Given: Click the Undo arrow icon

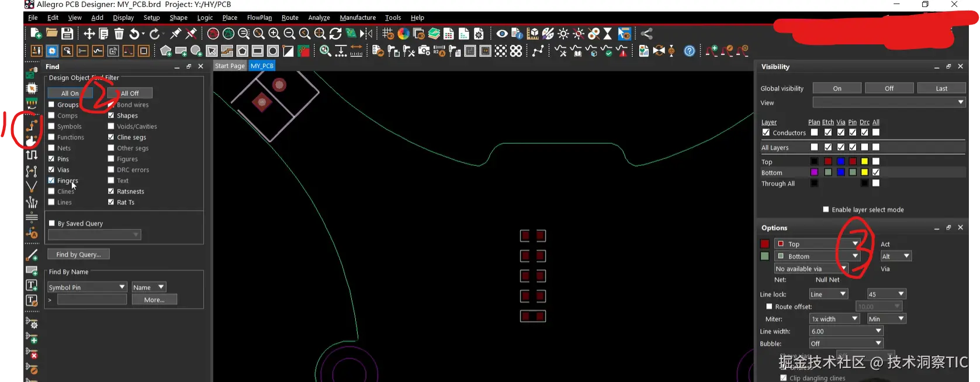Looking at the screenshot, I should (134, 34).
